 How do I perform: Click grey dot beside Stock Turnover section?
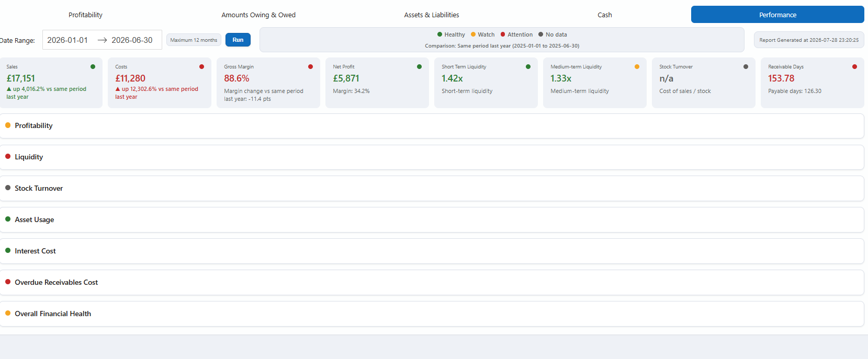[x=8, y=188]
